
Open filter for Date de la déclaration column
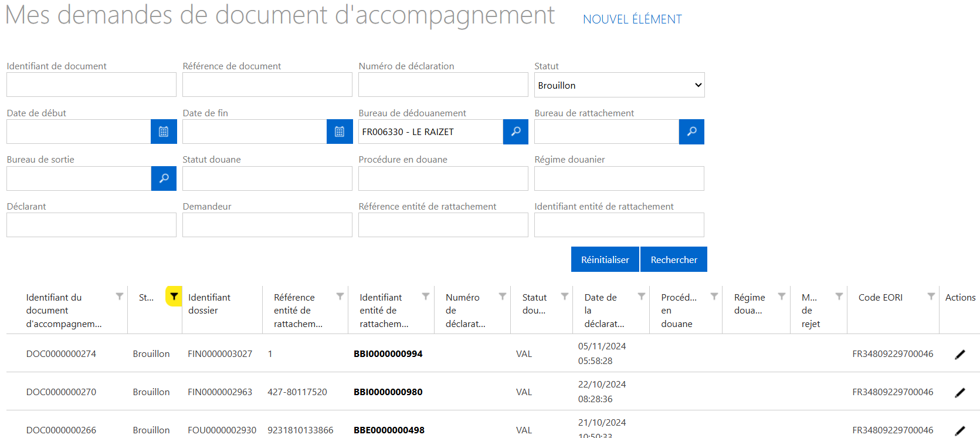642,297
